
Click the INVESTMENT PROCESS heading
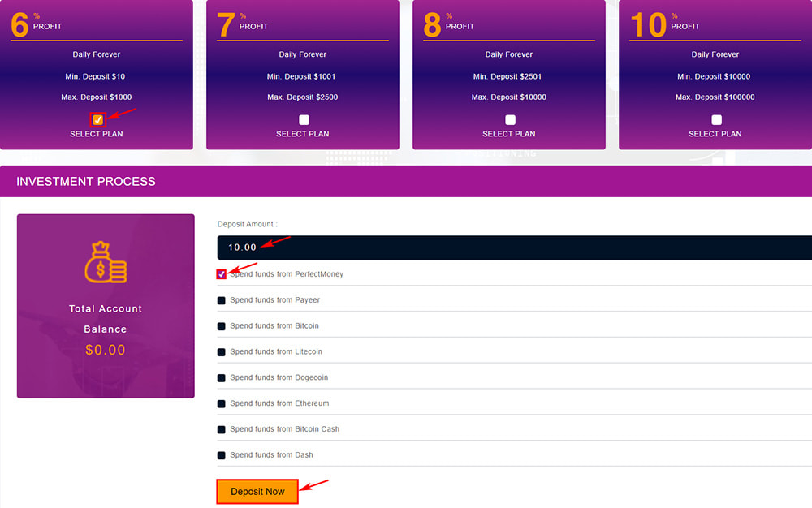(x=86, y=182)
